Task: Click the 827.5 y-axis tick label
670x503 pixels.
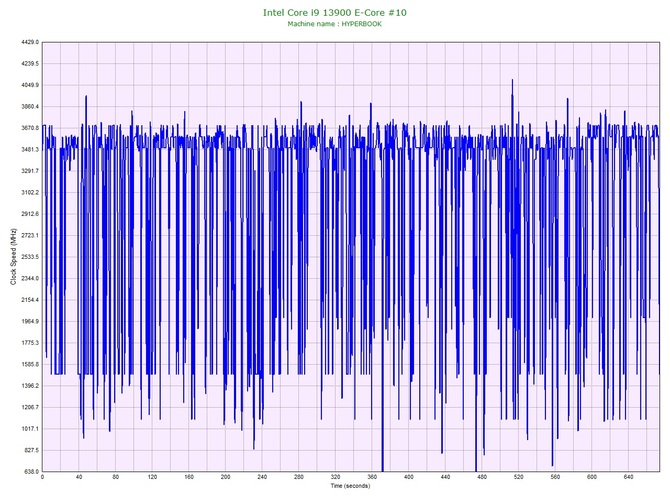Action: click(32, 450)
